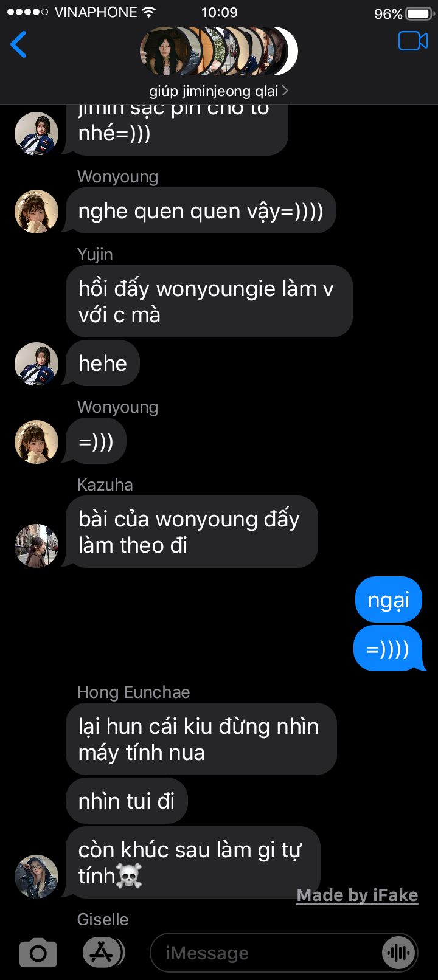Tap the skull emoji in Eunchae's message
438x980 pixels.
tap(130, 876)
